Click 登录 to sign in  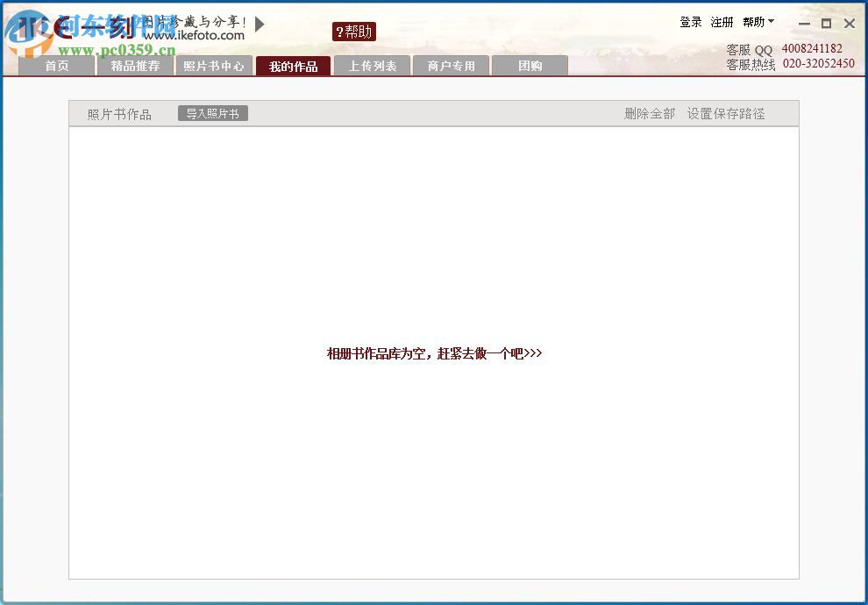coord(690,22)
